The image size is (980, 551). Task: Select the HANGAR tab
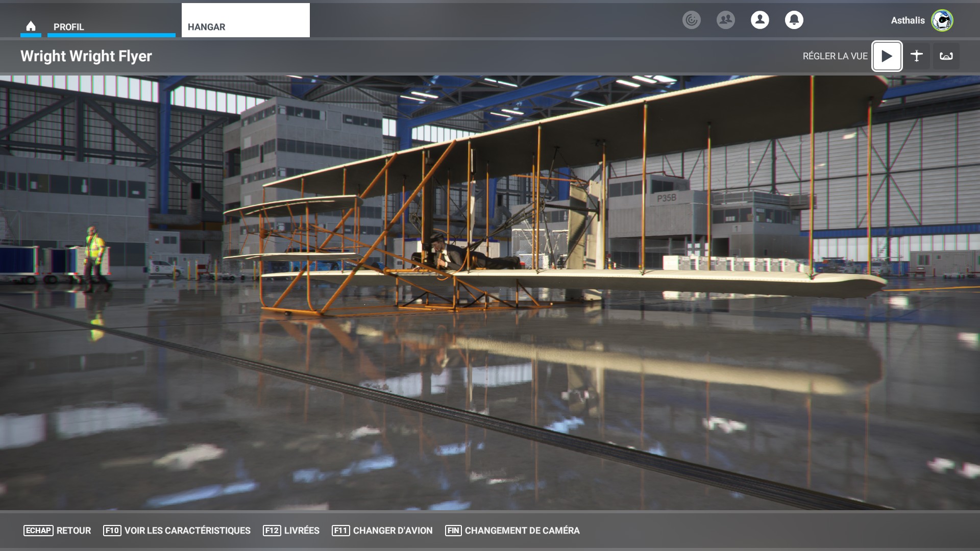click(x=245, y=21)
